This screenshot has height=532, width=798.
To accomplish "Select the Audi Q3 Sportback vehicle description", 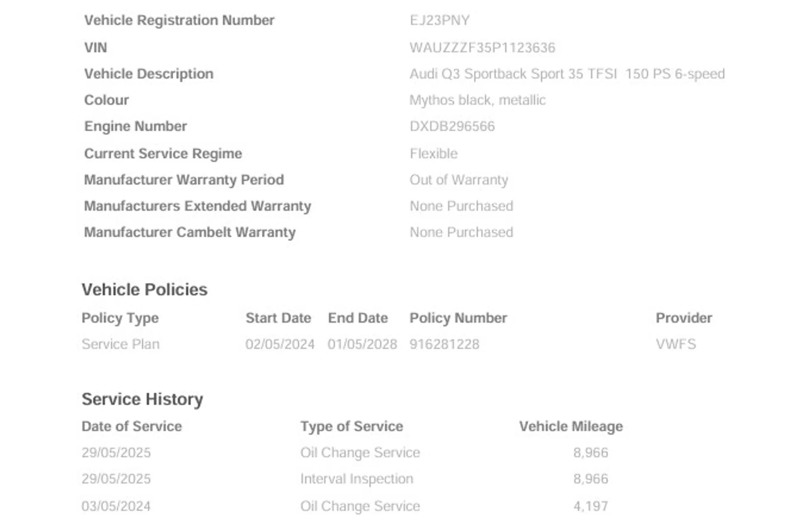I will pos(567,74).
